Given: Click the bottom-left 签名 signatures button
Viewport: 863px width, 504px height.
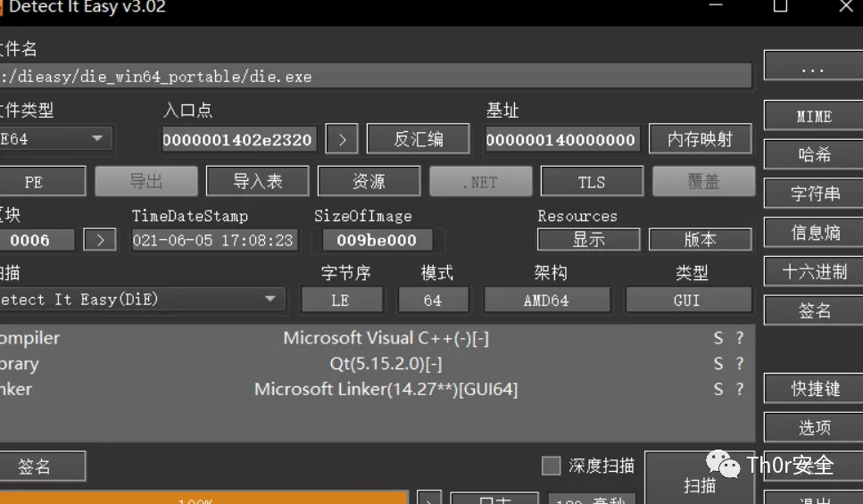Looking at the screenshot, I should [x=42, y=467].
